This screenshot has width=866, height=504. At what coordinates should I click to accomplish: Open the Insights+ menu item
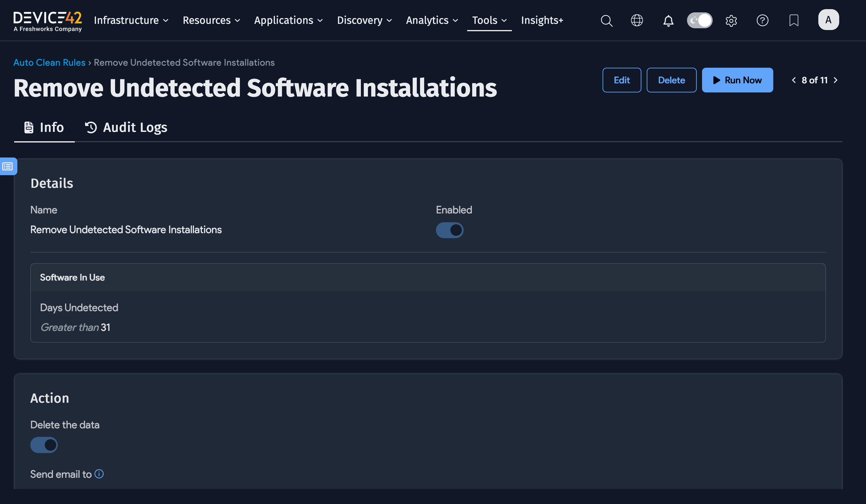click(542, 20)
